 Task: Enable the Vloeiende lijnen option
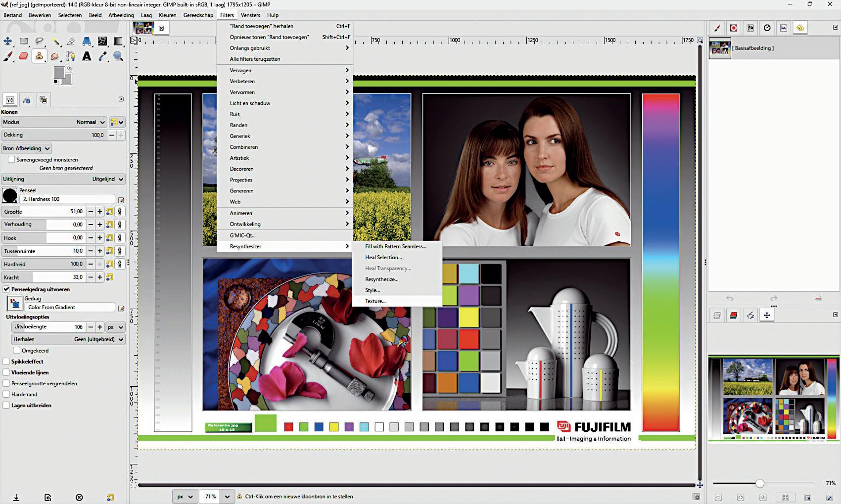[6, 372]
